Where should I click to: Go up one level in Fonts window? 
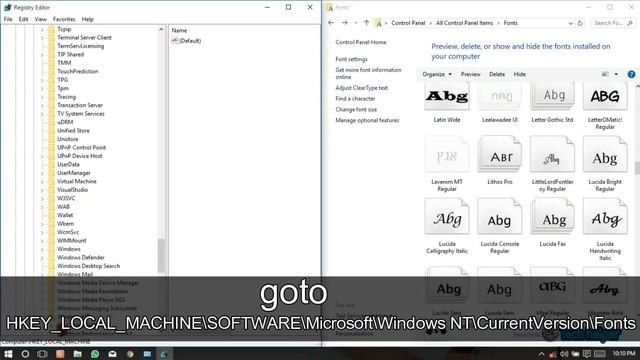click(x=367, y=23)
